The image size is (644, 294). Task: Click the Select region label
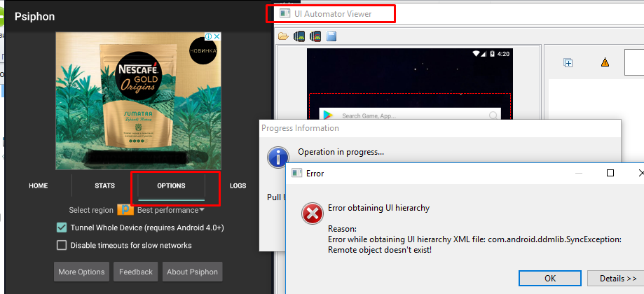pos(91,210)
